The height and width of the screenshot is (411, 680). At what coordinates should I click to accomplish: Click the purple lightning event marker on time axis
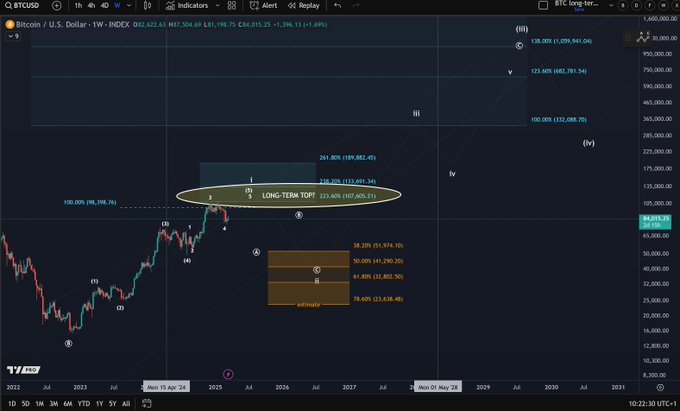(x=228, y=374)
